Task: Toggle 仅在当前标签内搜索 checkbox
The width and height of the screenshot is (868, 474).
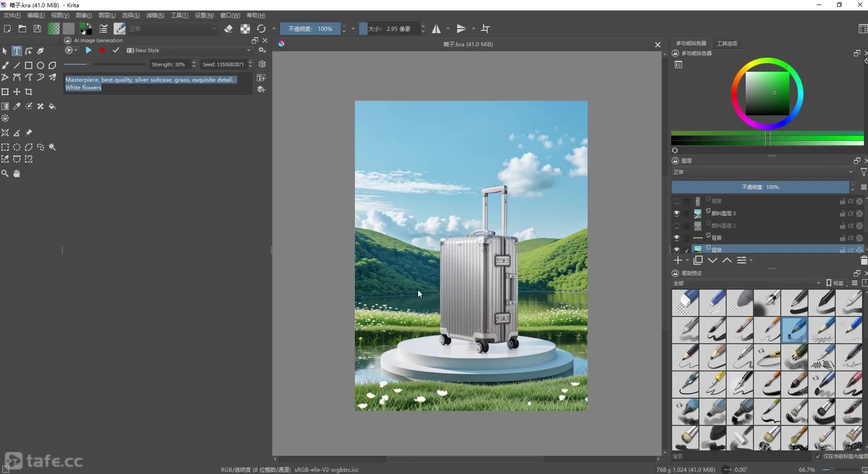Action: [818, 456]
